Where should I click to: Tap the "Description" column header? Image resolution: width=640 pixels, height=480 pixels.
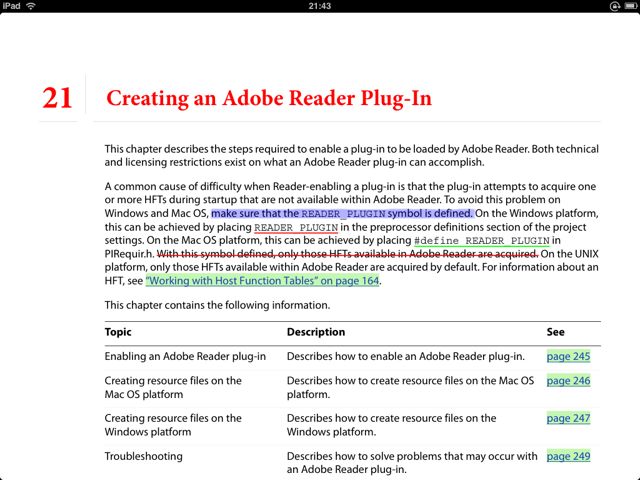click(x=316, y=332)
